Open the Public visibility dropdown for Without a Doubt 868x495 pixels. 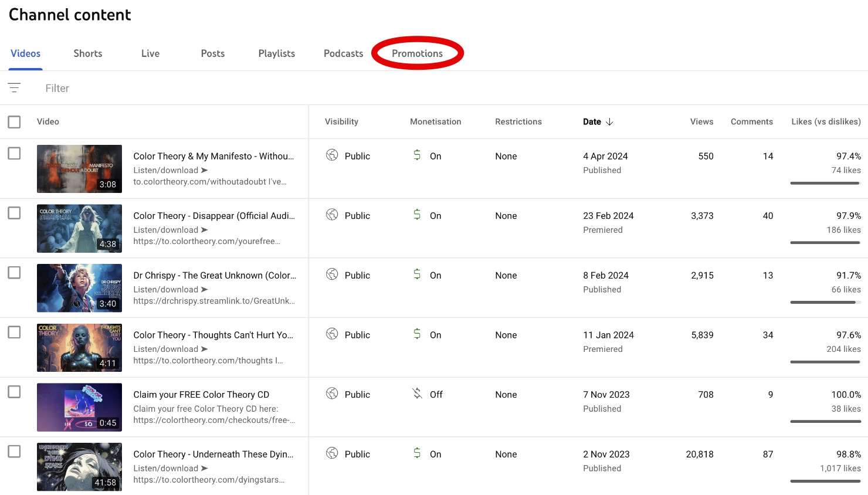(357, 156)
